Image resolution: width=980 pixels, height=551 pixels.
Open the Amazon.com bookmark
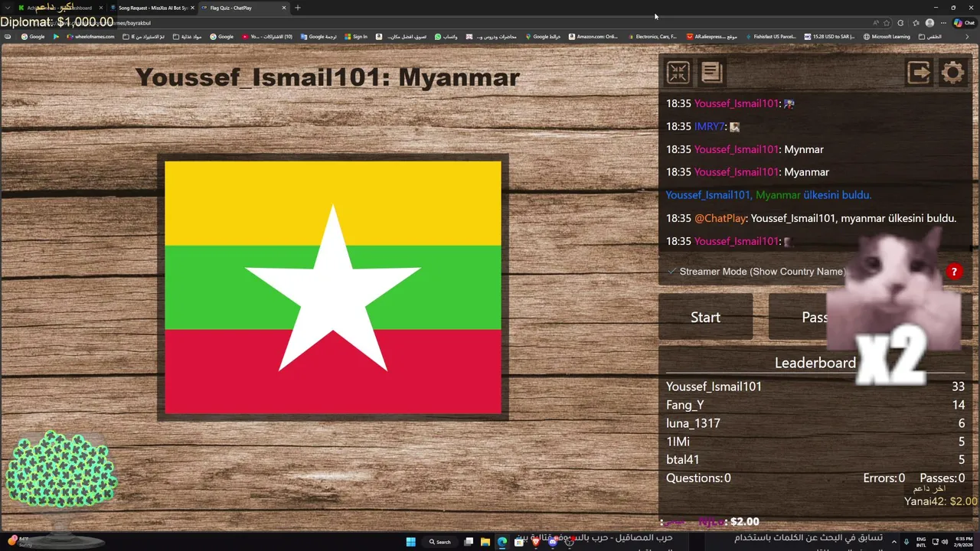[593, 37]
